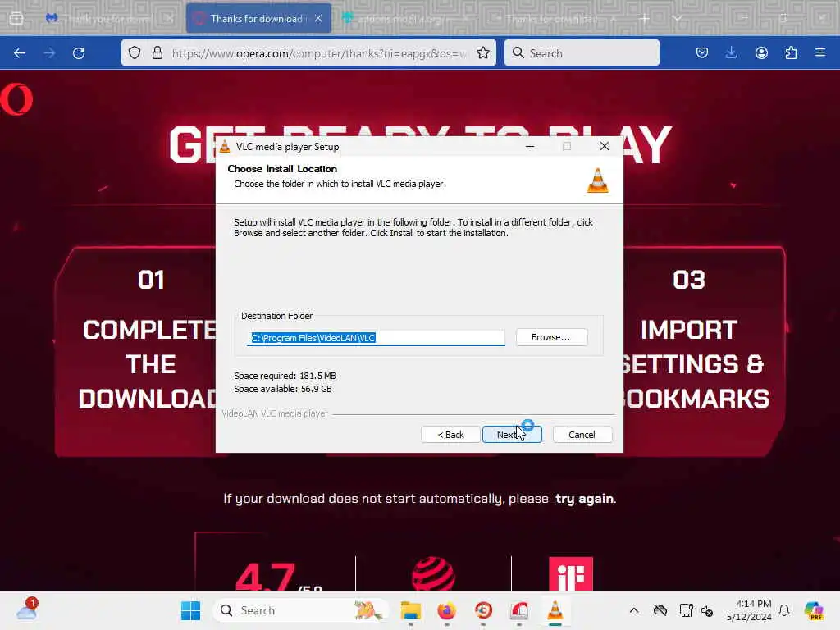
Task: Click the red hat app icon in the taskbar
Action: tap(519, 610)
